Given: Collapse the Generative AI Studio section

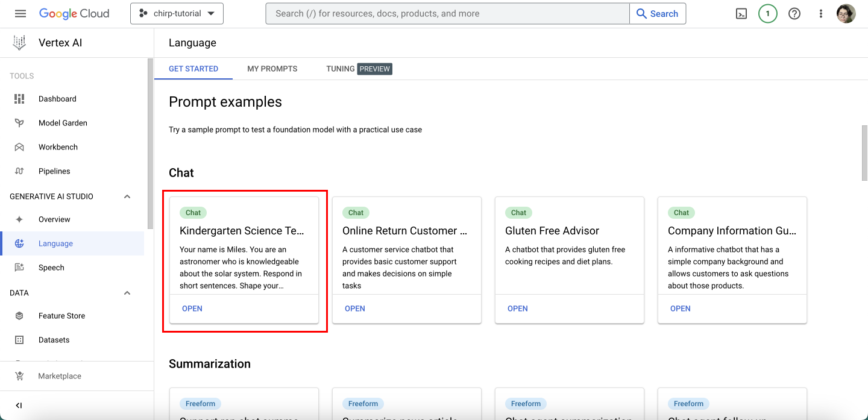Looking at the screenshot, I should coord(127,196).
